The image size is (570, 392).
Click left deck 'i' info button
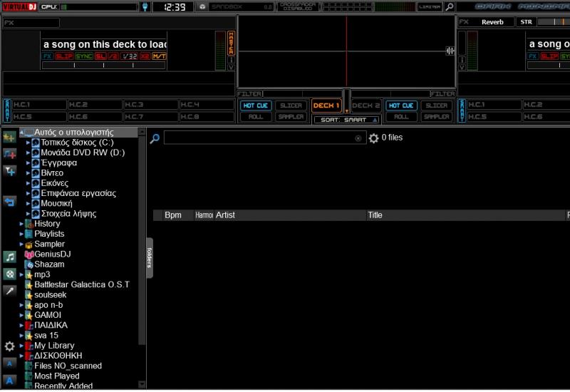coord(231,60)
